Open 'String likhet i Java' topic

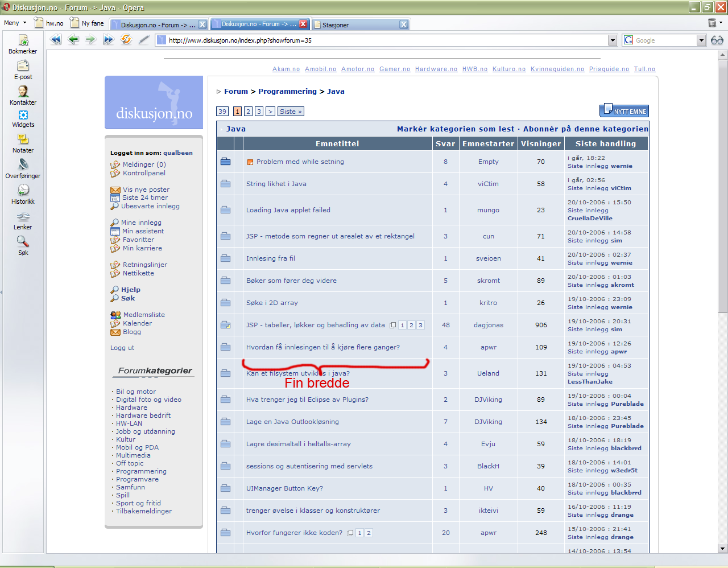[276, 184]
